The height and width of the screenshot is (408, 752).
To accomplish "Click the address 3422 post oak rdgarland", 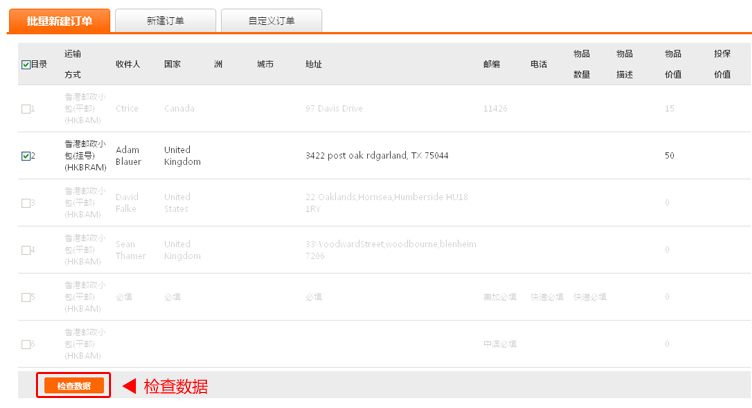I will (x=376, y=155).
